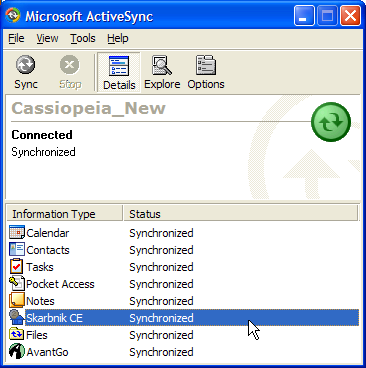The height and width of the screenshot is (368, 366).
Task: Click the green sync status icon
Action: click(331, 122)
